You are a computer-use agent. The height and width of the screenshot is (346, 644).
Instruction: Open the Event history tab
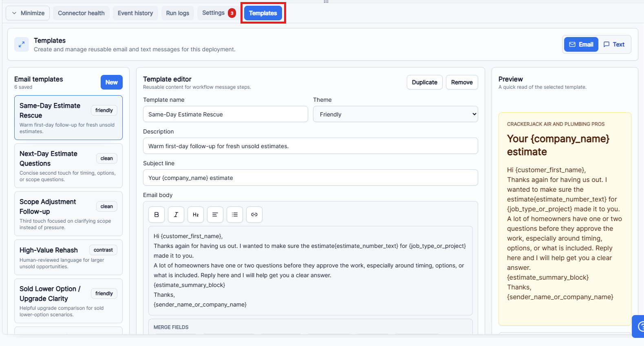(135, 13)
